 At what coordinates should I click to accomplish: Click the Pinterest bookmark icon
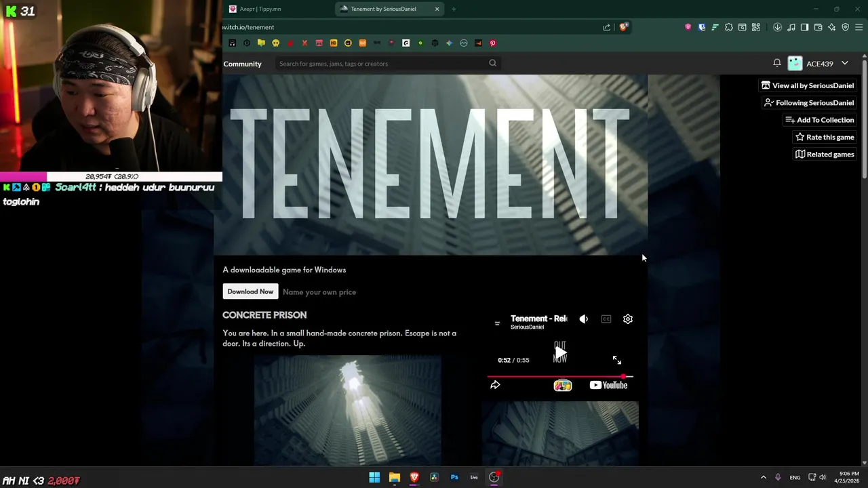[x=493, y=43]
